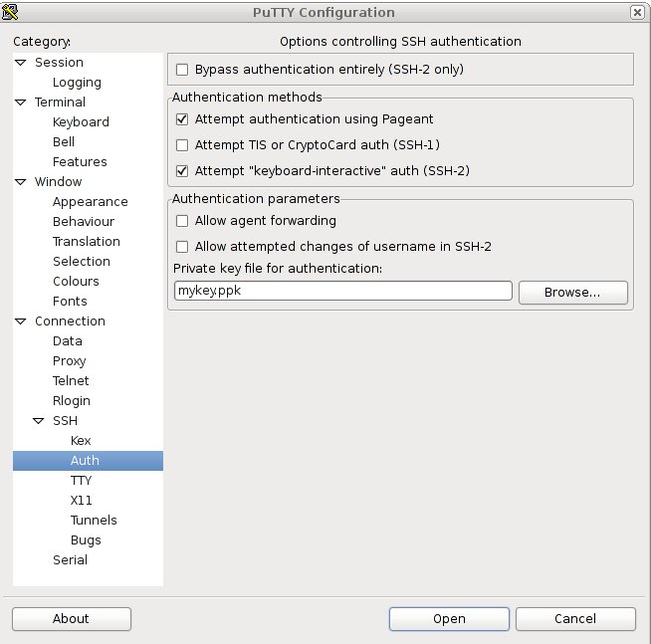Screen dimensions: 651x644
Task: Select the Terminal category
Action: click(60, 103)
